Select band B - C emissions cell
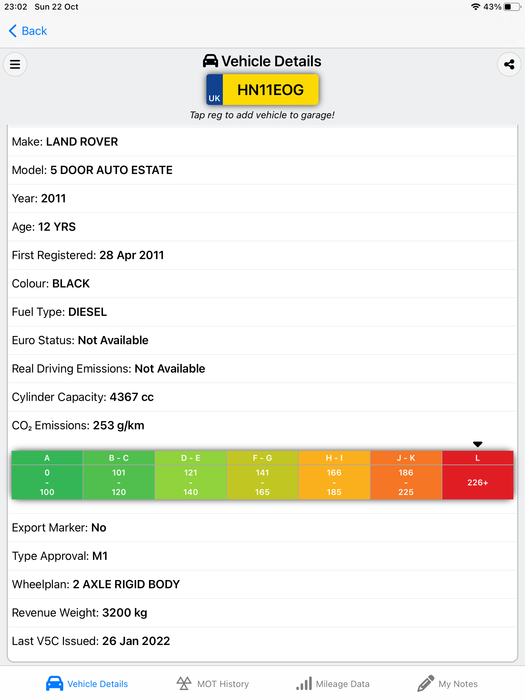 tap(119, 475)
